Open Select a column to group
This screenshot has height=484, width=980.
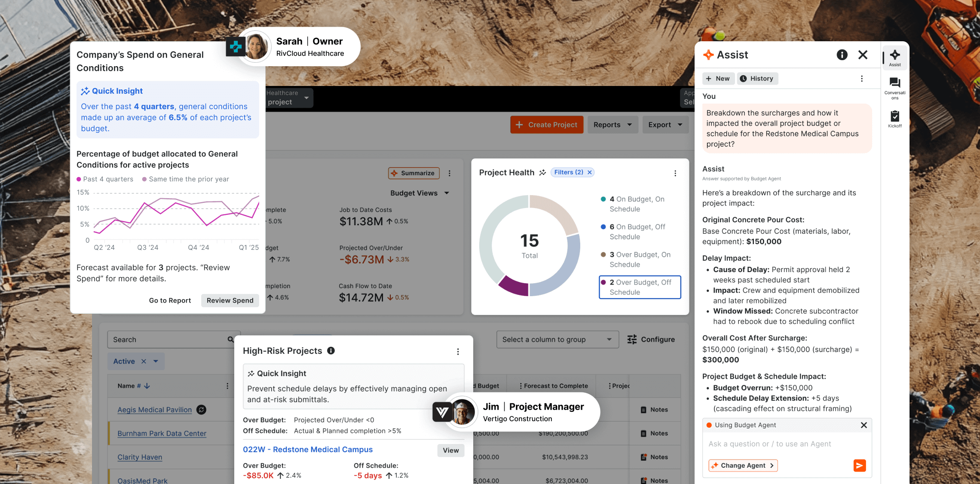557,340
